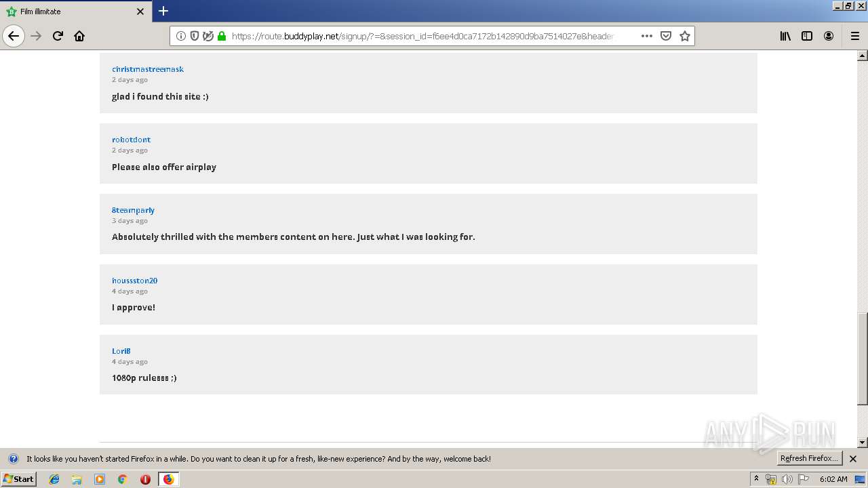Dismiss the Firefox refresh notification bar
Screen dimensions: 868x488
pyautogui.click(x=853, y=459)
